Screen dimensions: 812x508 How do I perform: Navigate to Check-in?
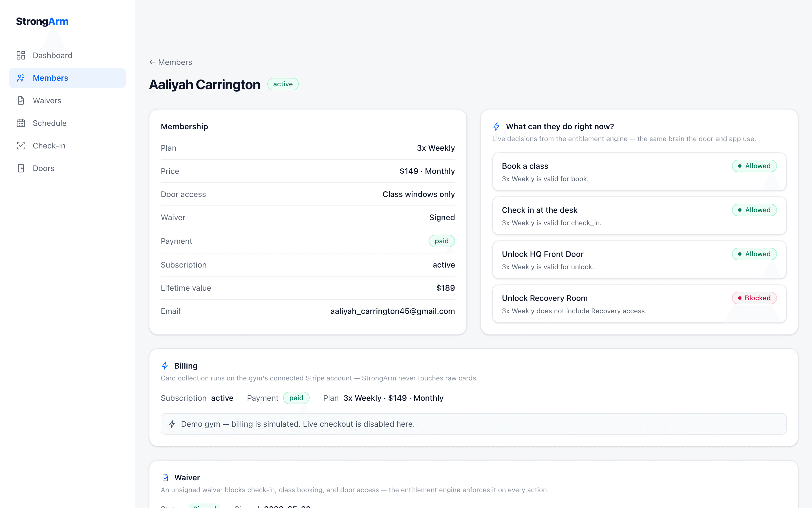click(67, 145)
